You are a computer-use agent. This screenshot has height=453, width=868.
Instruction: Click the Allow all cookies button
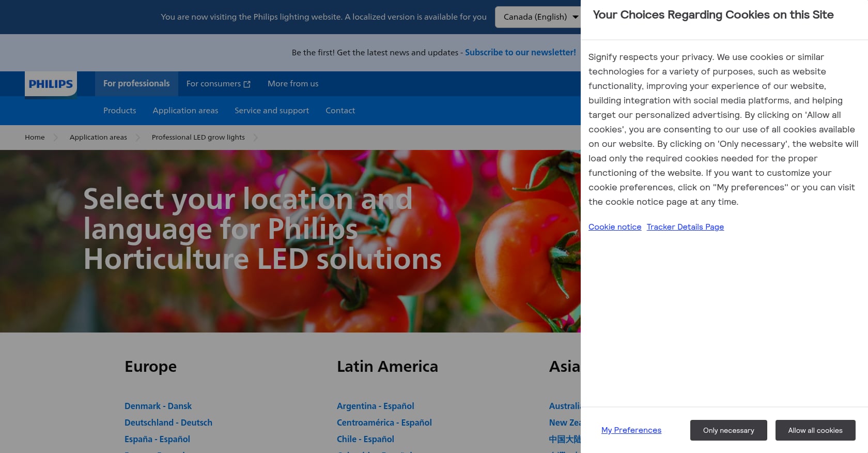(x=815, y=430)
